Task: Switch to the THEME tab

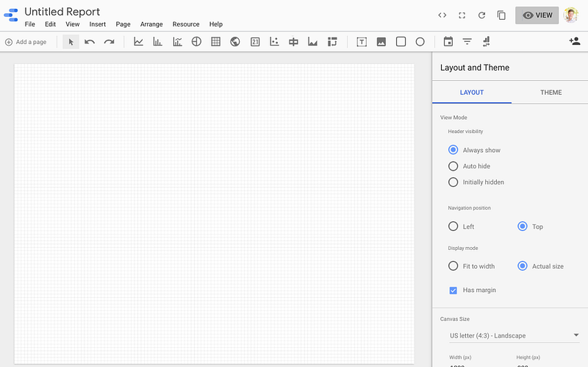Action: tap(551, 93)
